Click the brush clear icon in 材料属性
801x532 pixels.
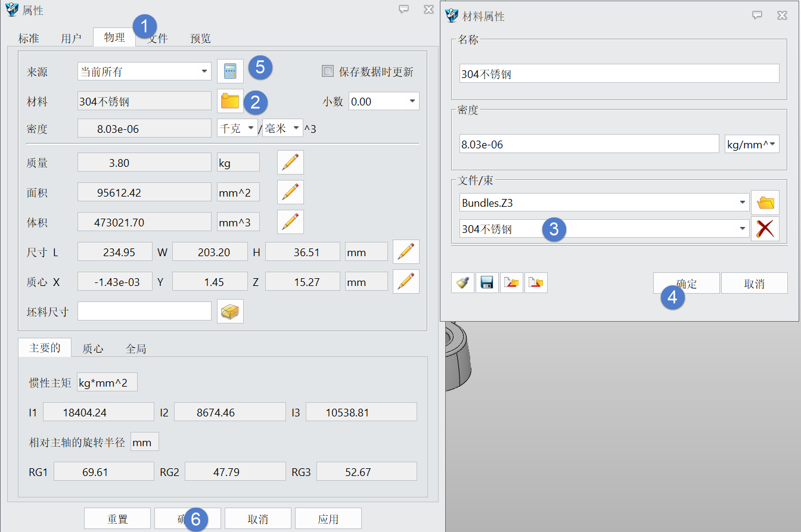point(462,283)
